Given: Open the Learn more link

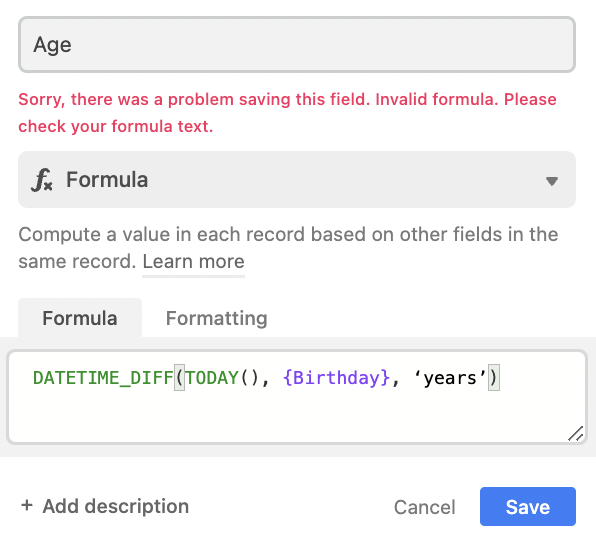Looking at the screenshot, I should [x=193, y=261].
